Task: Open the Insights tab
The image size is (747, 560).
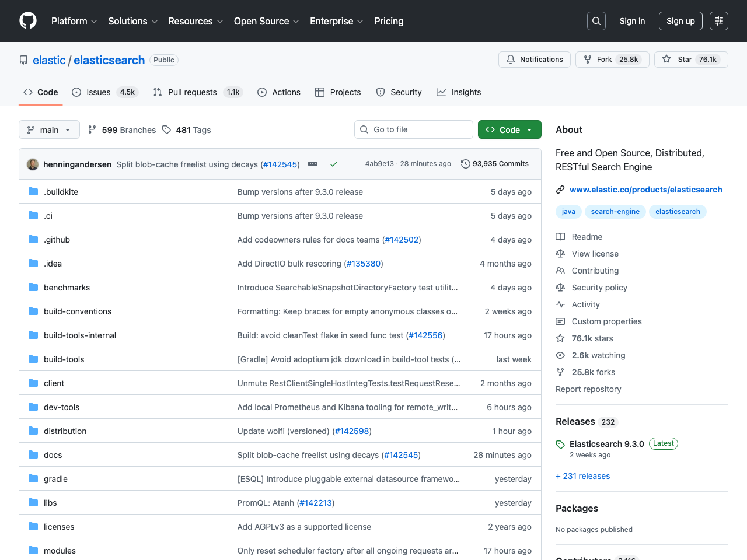Action: tap(459, 92)
